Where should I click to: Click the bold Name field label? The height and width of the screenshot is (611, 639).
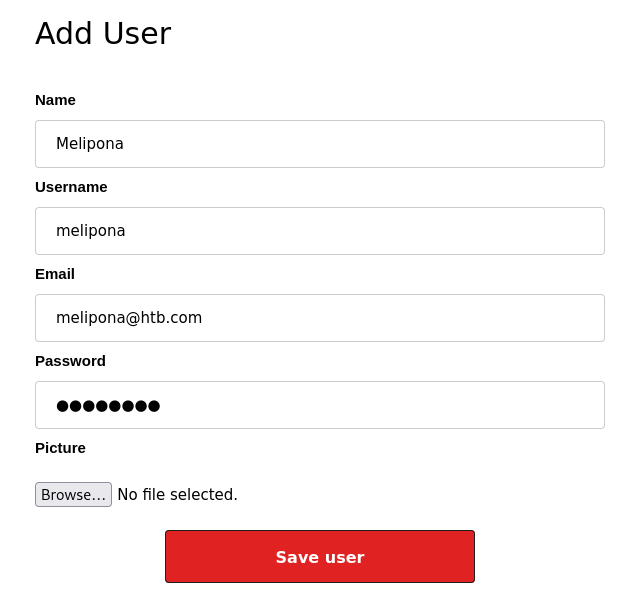[x=55, y=100]
